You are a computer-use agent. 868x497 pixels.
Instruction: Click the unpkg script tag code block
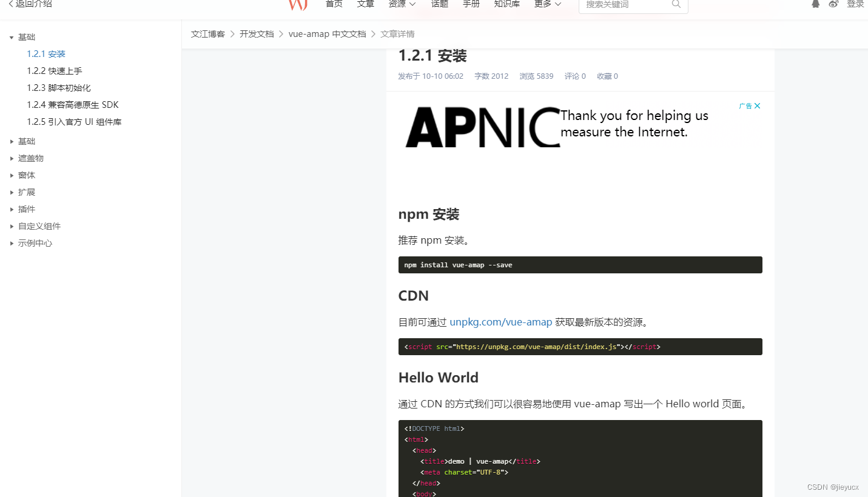[x=580, y=347]
